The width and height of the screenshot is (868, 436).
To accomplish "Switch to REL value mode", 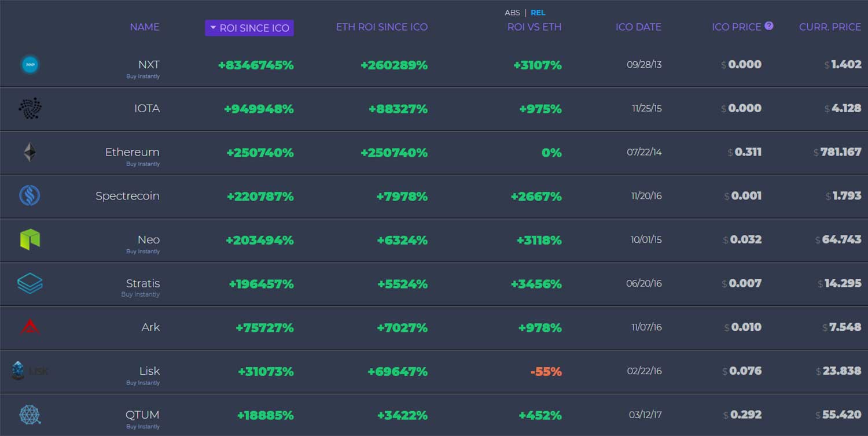I will click(x=538, y=13).
